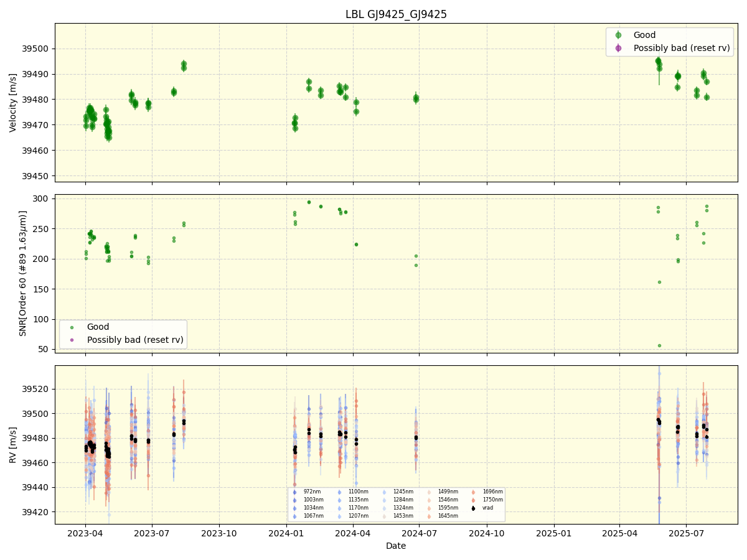
Task: Select the 1207nm legend entry
Action: [358, 516]
